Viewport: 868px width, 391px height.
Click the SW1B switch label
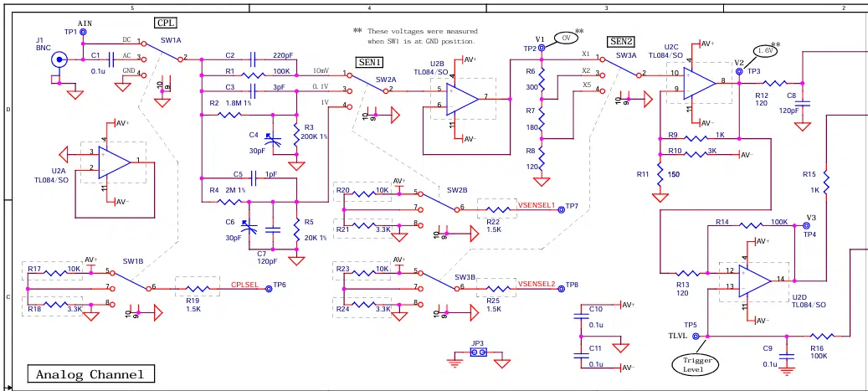click(133, 260)
